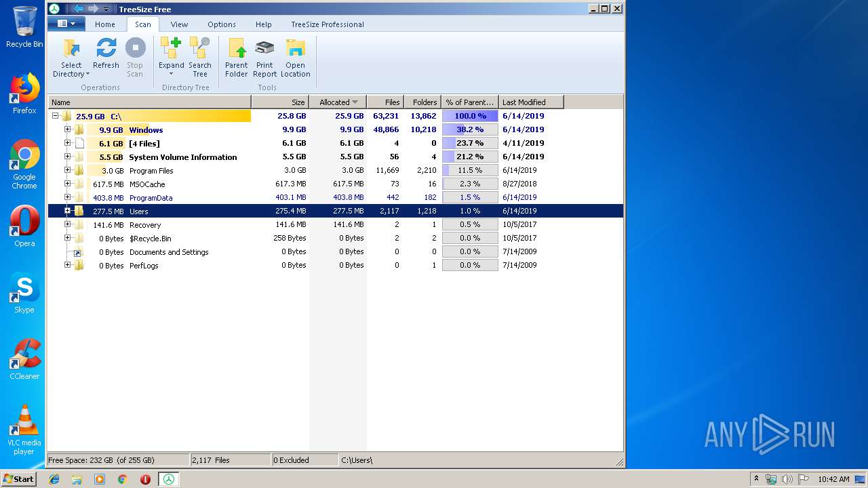This screenshot has width=868, height=488.
Task: Open the Select Directory dropdown arrow
Action: [x=87, y=75]
